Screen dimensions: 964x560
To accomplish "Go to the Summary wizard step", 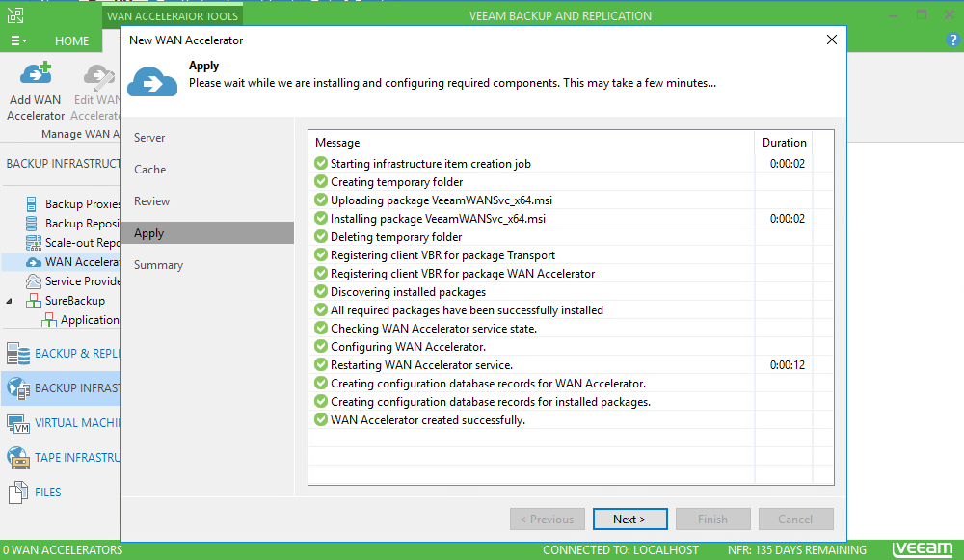I will (x=158, y=265).
